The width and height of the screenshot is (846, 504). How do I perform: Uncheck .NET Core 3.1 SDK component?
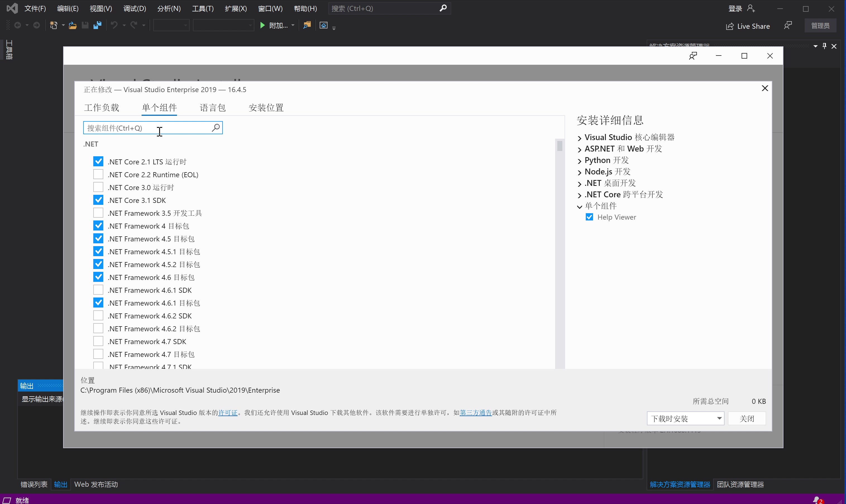click(98, 200)
